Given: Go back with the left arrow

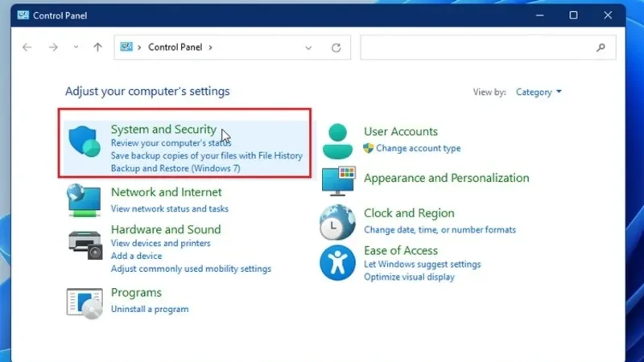Looking at the screenshot, I should coord(27,47).
